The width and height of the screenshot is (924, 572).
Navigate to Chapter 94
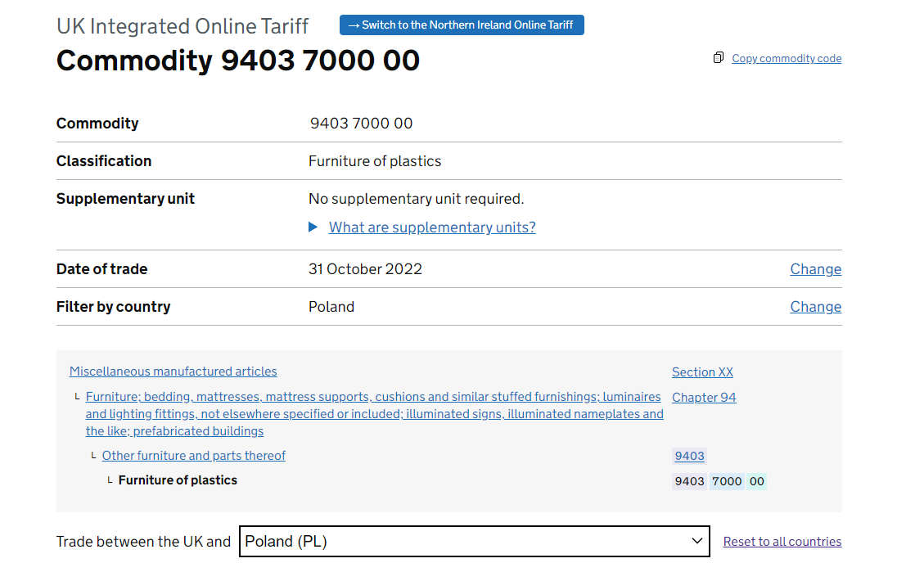click(704, 398)
